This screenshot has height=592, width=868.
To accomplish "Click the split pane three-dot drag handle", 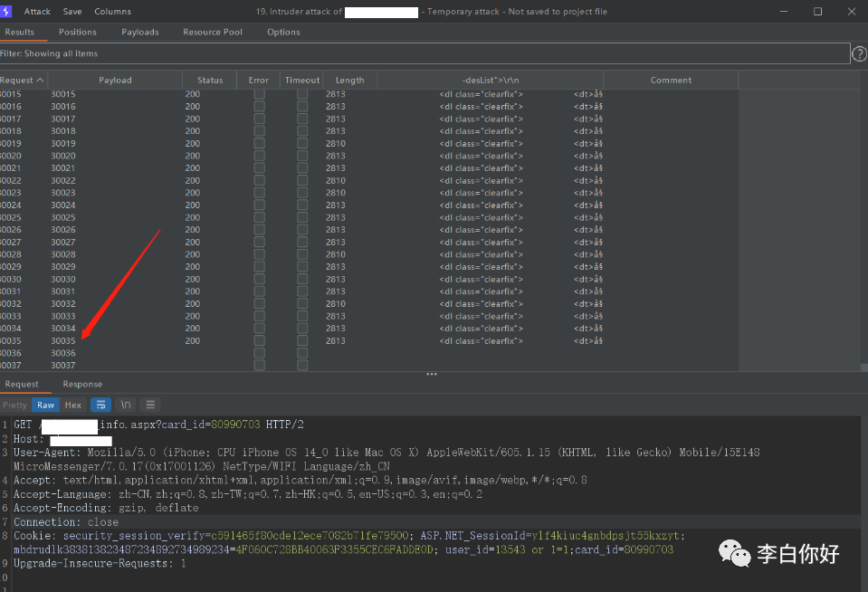I will click(x=432, y=375).
